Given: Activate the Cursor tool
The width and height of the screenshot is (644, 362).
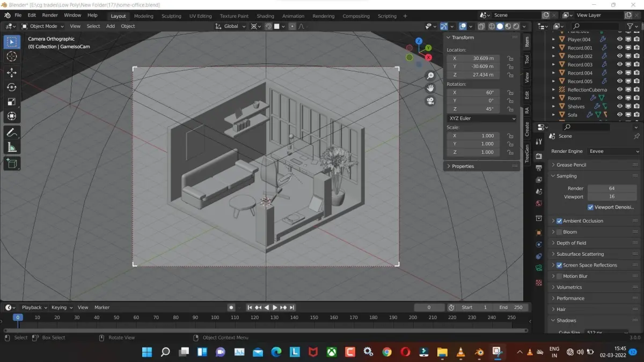Looking at the screenshot, I should pyautogui.click(x=12, y=56).
